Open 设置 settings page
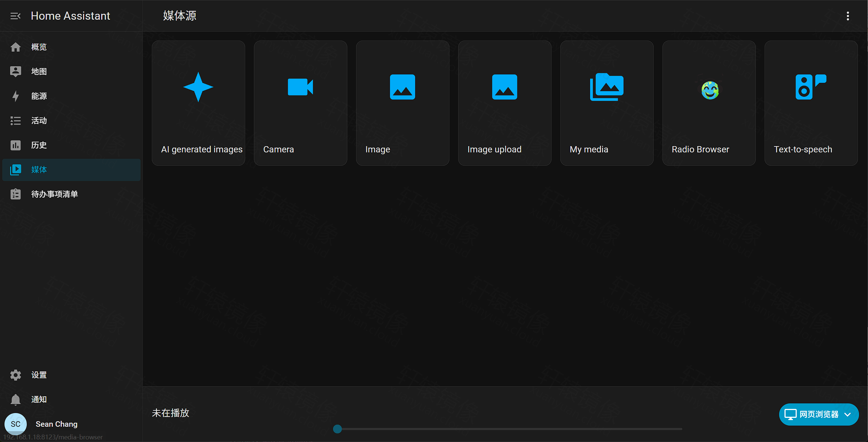 [x=71, y=375]
